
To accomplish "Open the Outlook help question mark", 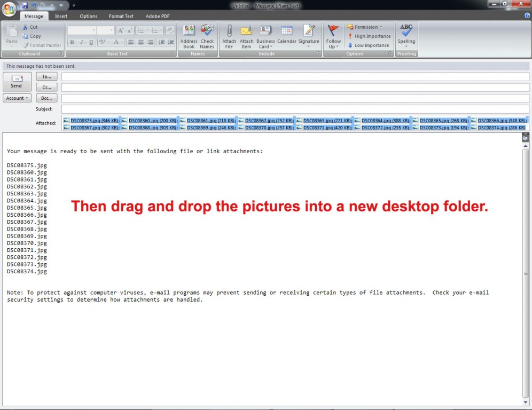I will click(x=527, y=16).
